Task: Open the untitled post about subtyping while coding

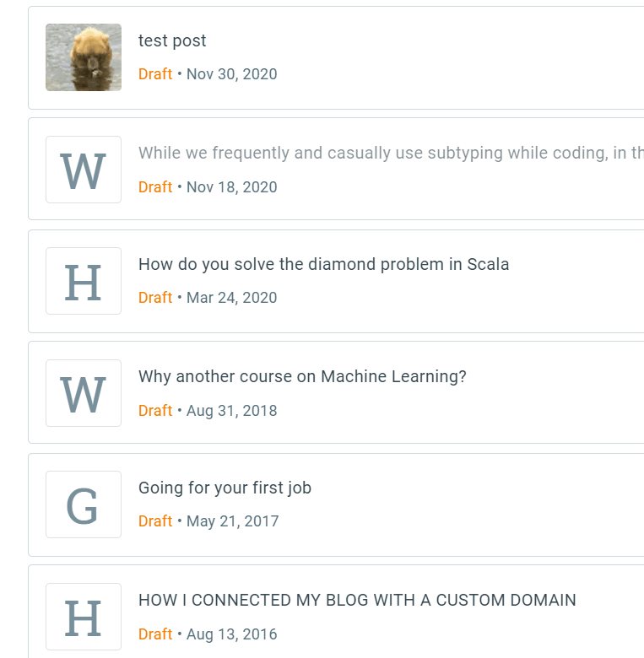Action: (390, 153)
